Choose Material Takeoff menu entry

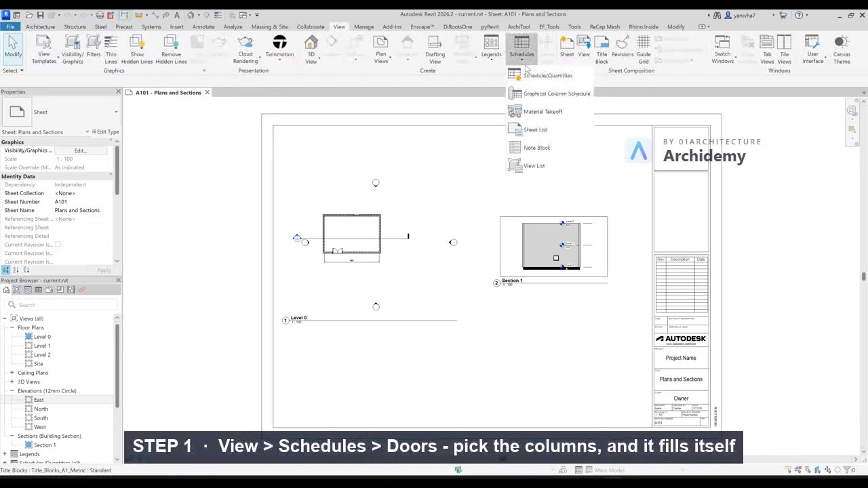[x=542, y=111]
